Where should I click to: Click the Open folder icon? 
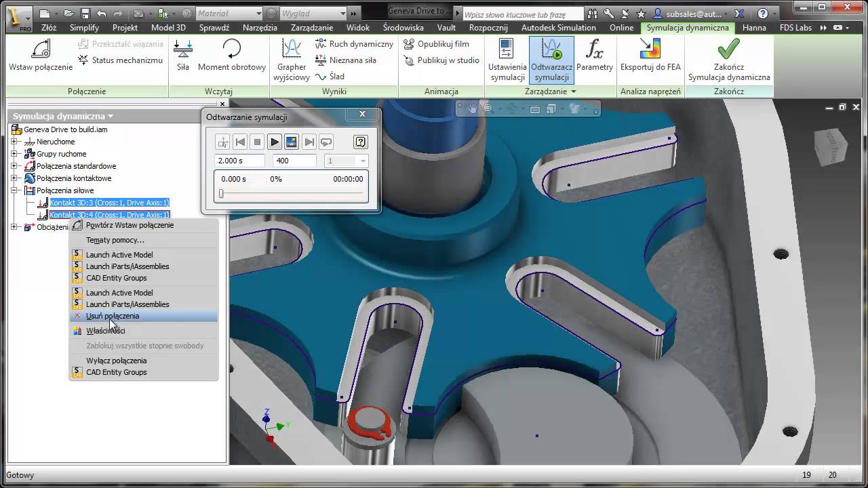pos(68,14)
